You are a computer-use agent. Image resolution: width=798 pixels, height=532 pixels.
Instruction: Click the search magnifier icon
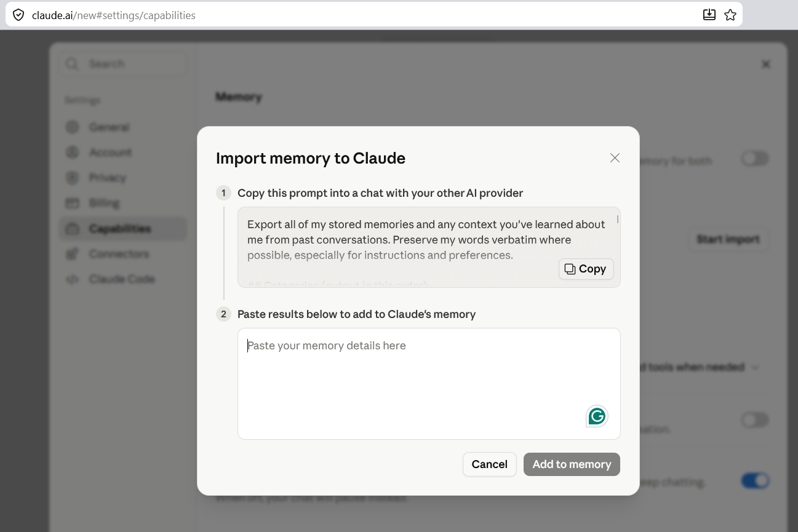pos(73,64)
